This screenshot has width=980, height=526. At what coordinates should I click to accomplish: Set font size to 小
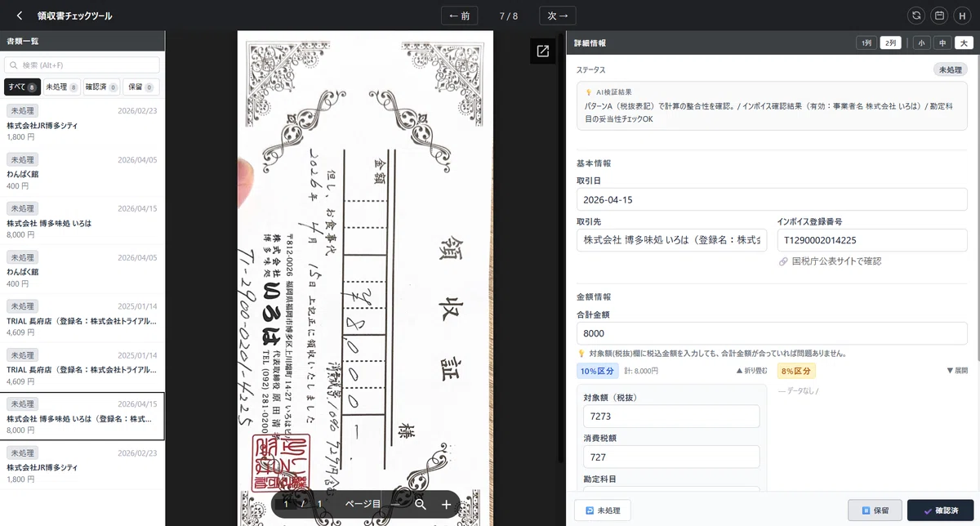(x=922, y=43)
